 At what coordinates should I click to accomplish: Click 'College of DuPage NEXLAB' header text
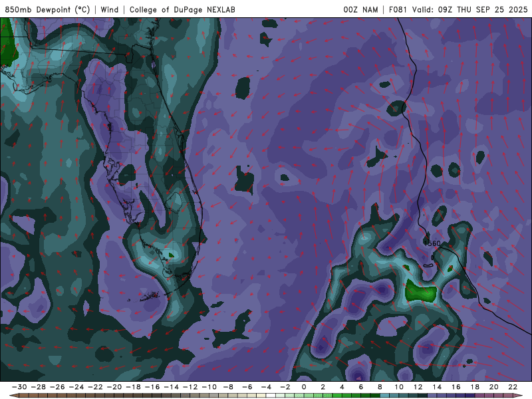182,10
